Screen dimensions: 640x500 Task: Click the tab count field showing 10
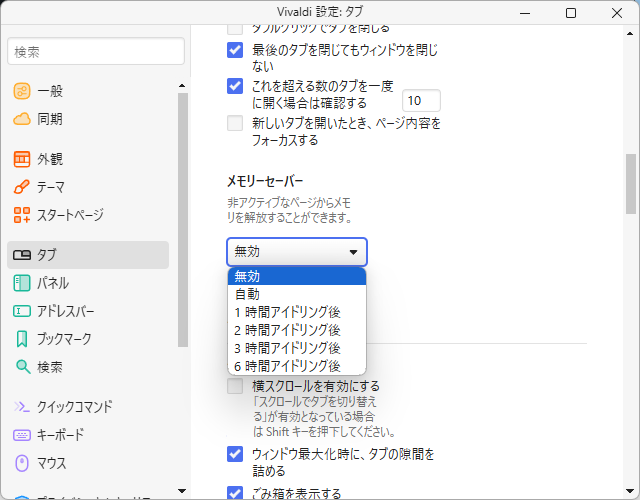(421, 100)
